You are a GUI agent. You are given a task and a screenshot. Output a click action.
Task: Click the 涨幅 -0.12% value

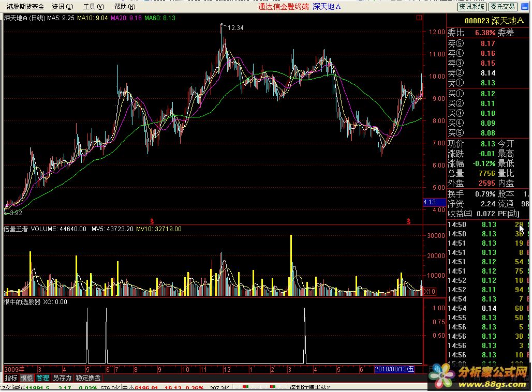click(484, 163)
